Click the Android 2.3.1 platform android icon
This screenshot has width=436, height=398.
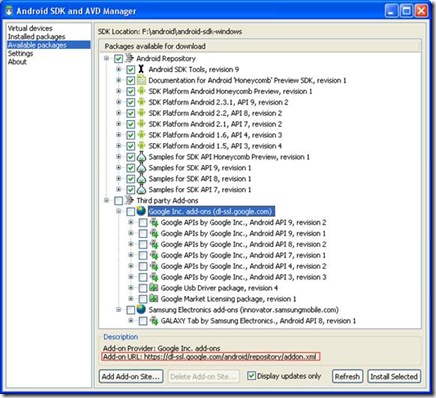click(141, 102)
